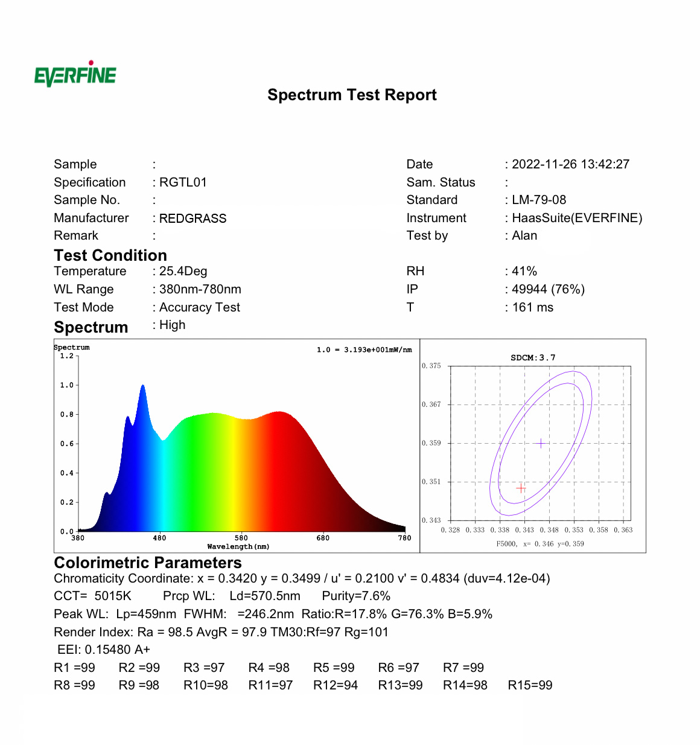Select the R12=94 value
The width and height of the screenshot is (700, 745).
(336, 685)
